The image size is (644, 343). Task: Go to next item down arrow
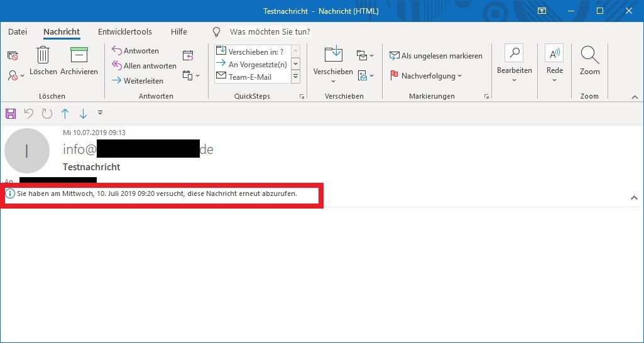pyautogui.click(x=84, y=113)
